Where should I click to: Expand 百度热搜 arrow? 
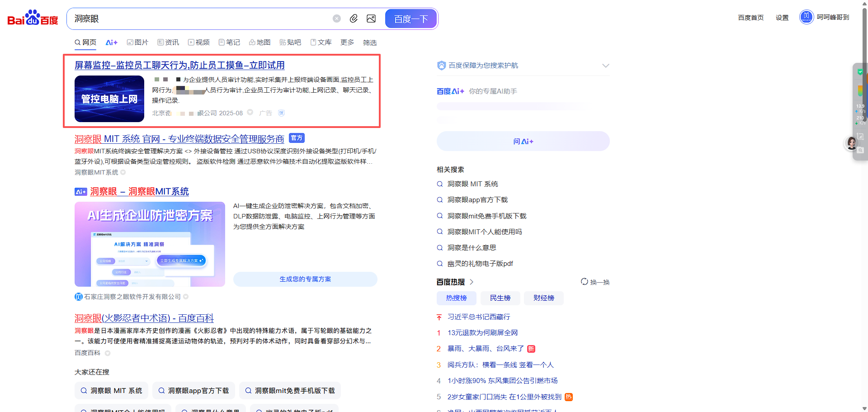472,282
